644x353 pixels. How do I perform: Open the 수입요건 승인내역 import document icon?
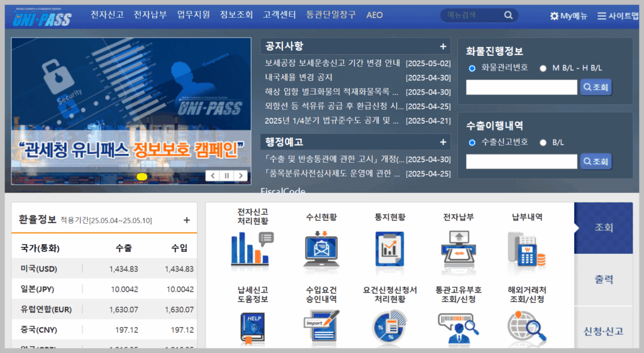pos(321,327)
